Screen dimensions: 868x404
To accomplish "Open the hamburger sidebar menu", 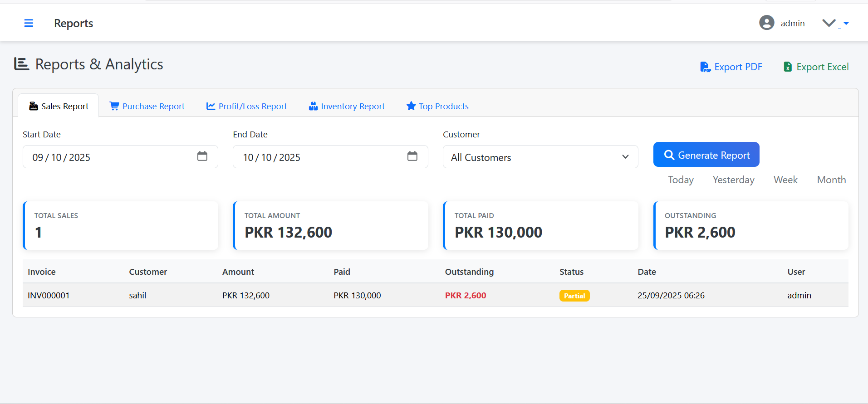I will [29, 23].
